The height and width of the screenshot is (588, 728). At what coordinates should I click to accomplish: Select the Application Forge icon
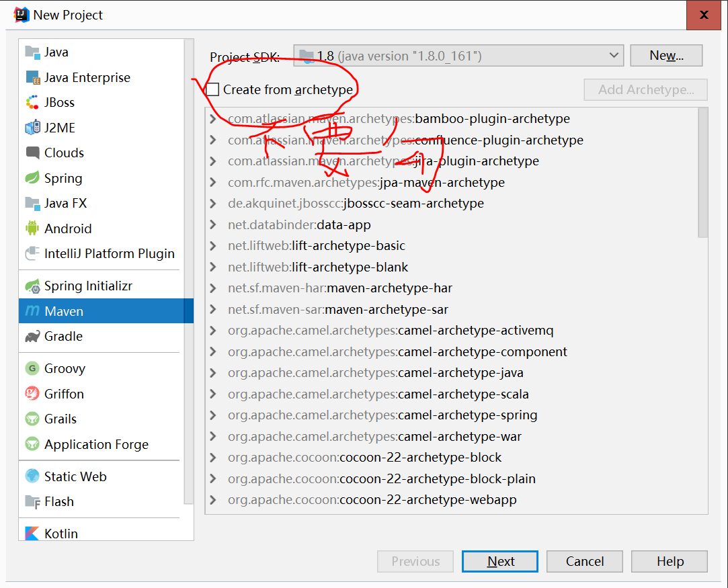click(x=32, y=444)
